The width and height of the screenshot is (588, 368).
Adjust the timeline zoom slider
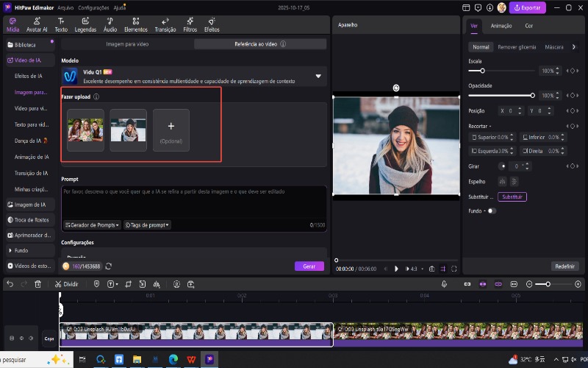coord(548,284)
